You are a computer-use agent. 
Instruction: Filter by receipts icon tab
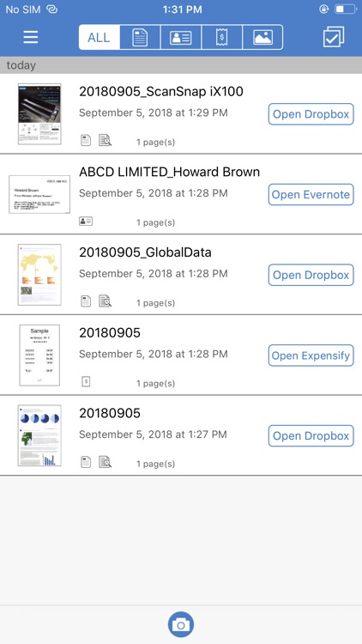pyautogui.click(x=221, y=38)
